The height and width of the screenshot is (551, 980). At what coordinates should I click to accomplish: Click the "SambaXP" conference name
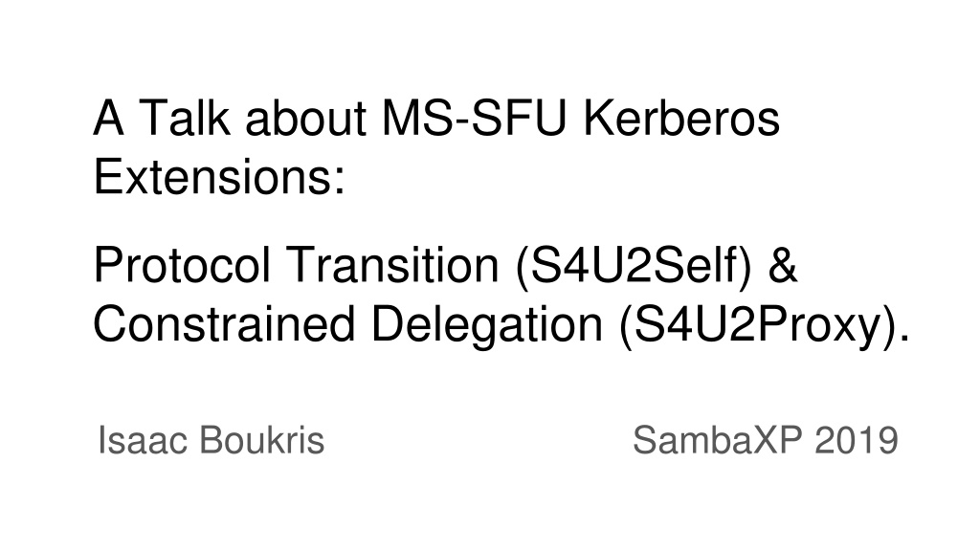[x=718, y=440]
